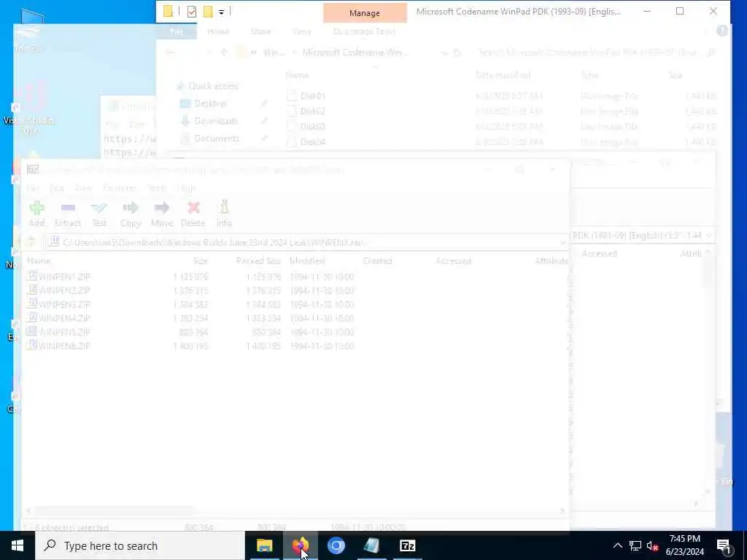This screenshot has height=560, width=747.
Task: Expand the 7-Zip address path dropdown
Action: pos(562,242)
